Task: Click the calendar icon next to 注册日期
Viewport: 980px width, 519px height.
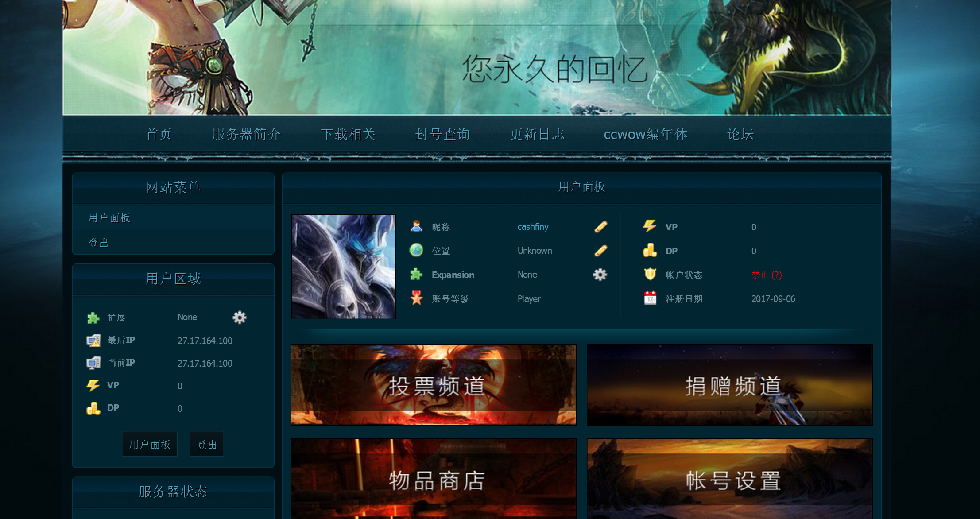Action: point(650,298)
